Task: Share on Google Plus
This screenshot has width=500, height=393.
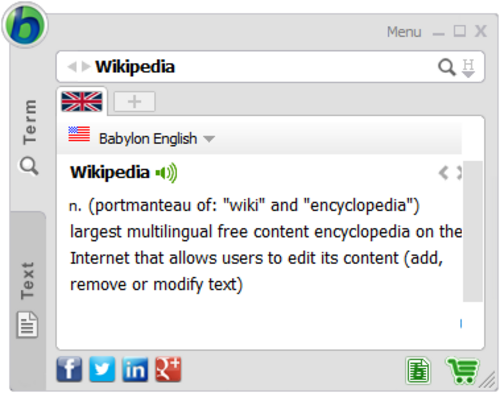Action: pyautogui.click(x=168, y=369)
